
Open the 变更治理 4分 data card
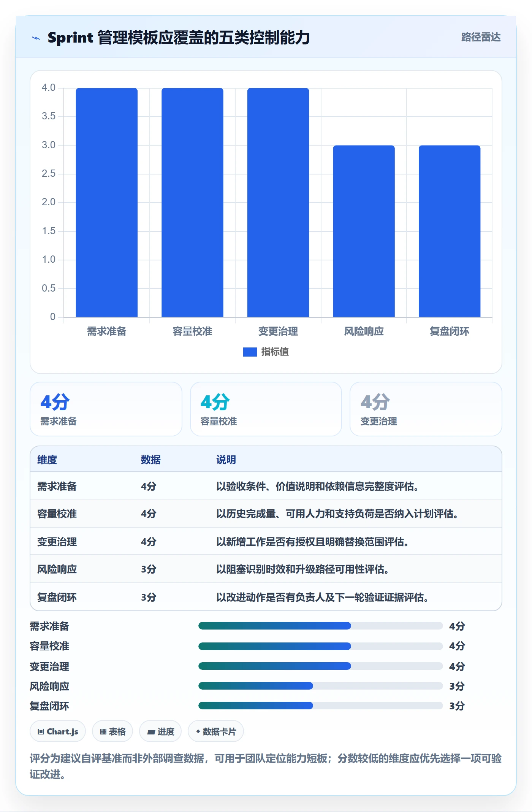(x=426, y=409)
